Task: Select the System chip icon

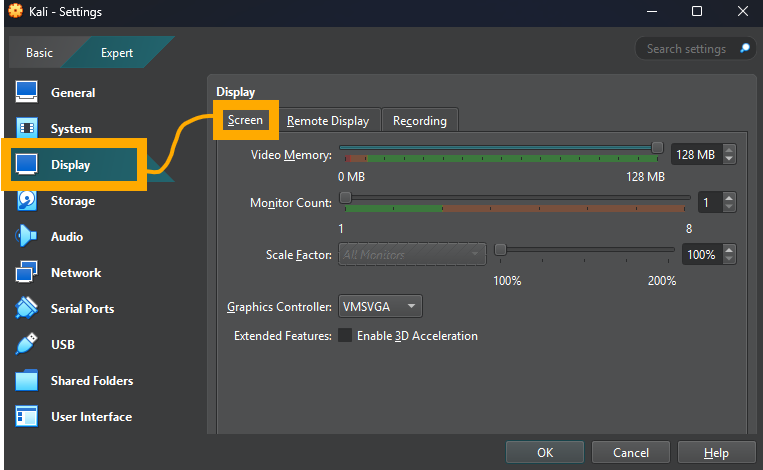Action: click(26, 128)
